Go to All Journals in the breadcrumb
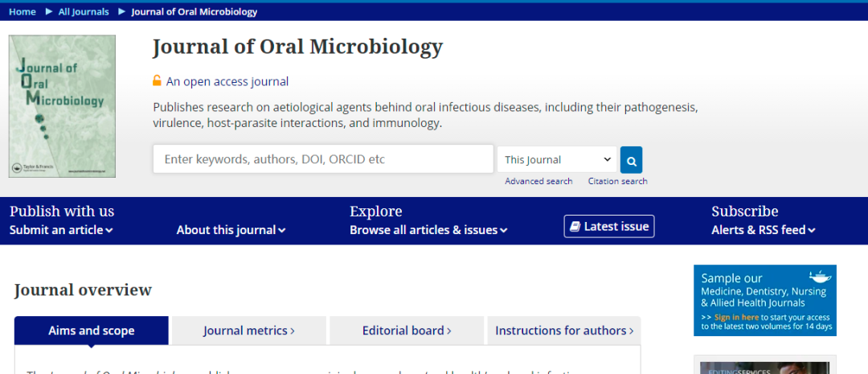 coord(83,12)
